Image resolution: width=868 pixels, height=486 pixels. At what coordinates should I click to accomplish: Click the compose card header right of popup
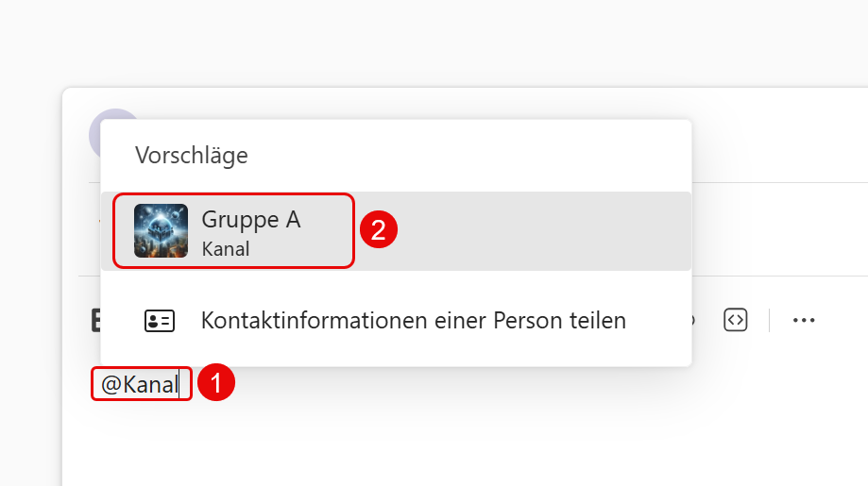779,135
